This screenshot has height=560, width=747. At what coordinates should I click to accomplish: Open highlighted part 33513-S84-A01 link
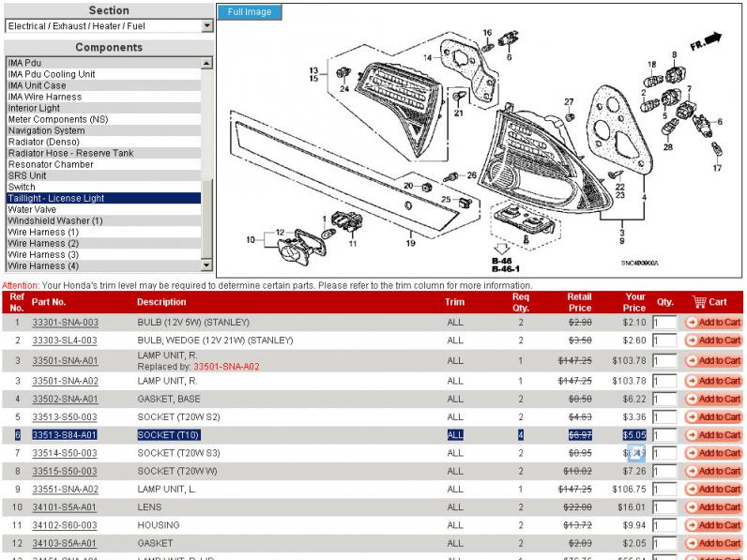click(65, 434)
